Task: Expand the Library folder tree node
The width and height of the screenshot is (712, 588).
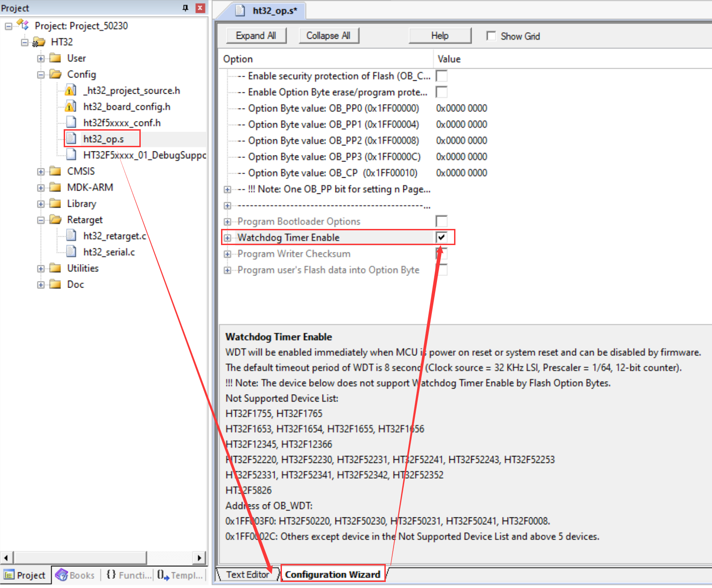Action: (x=41, y=204)
